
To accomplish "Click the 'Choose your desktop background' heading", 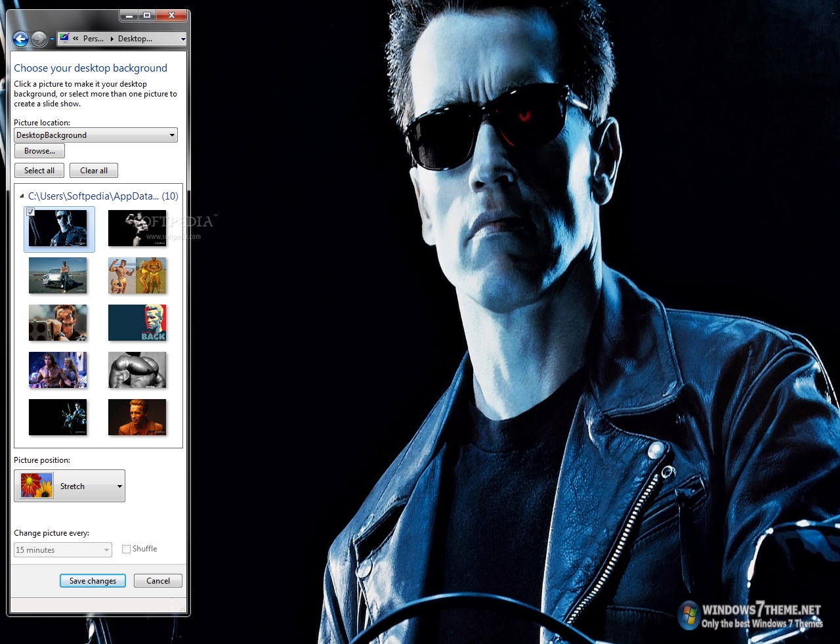I will click(x=91, y=68).
